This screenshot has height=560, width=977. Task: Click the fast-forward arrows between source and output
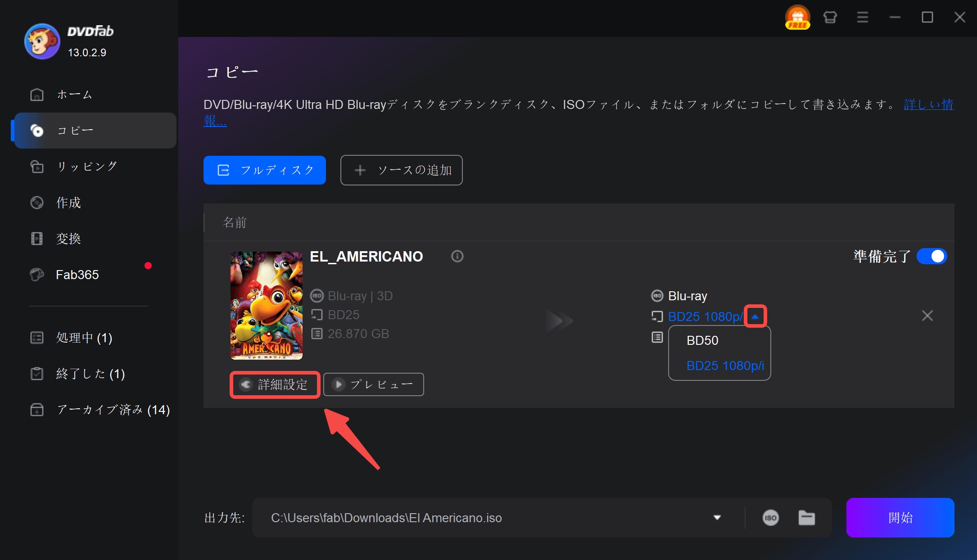click(x=559, y=321)
